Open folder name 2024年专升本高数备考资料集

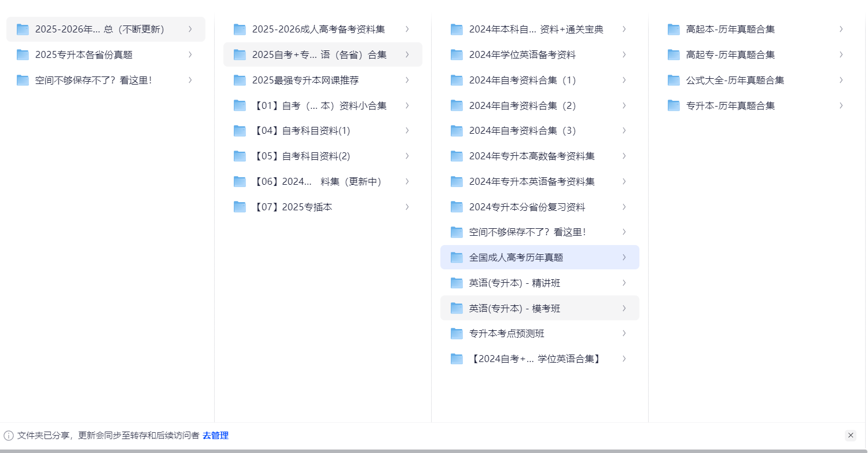(x=532, y=156)
